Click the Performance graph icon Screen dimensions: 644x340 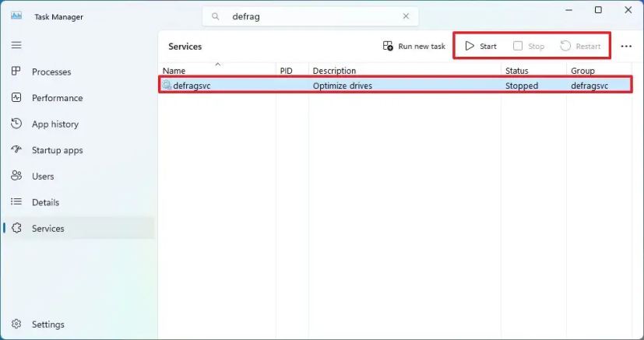coord(16,97)
